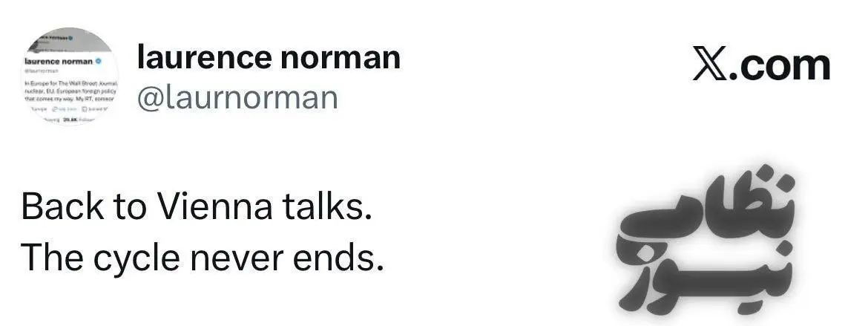
Task: Open the @laurnorman handle link
Action: coord(237,97)
